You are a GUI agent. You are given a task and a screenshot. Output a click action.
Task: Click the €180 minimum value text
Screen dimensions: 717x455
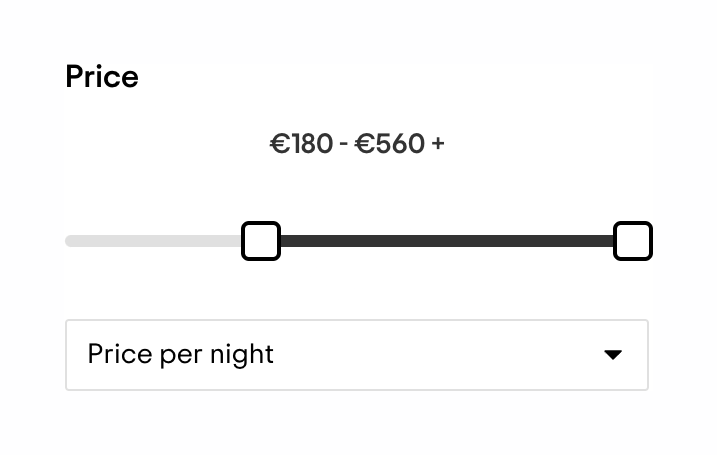[x=301, y=144]
